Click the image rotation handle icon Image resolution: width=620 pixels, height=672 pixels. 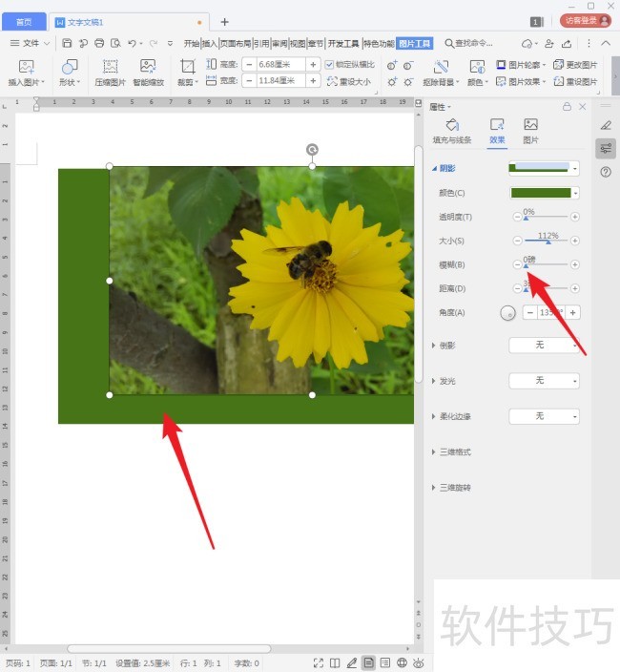[x=312, y=150]
